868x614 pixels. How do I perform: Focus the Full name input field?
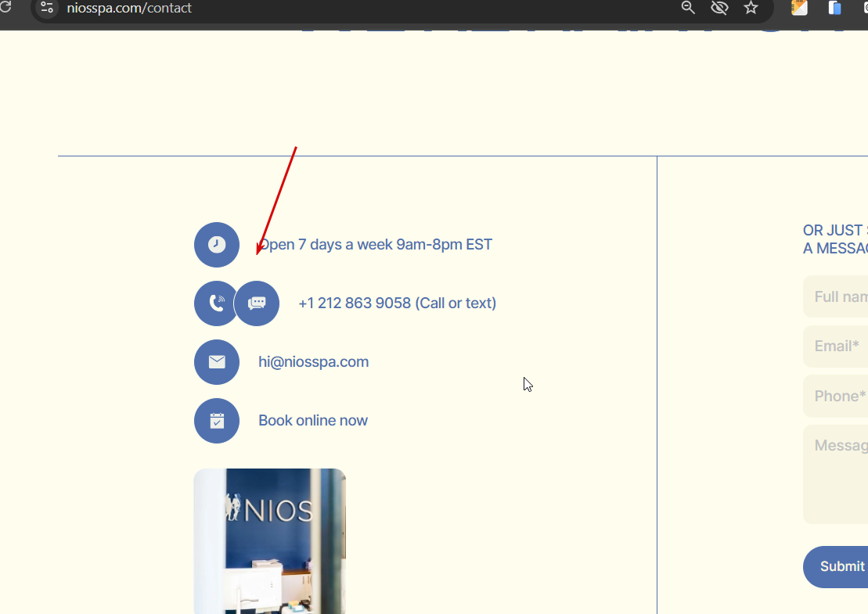(x=836, y=296)
